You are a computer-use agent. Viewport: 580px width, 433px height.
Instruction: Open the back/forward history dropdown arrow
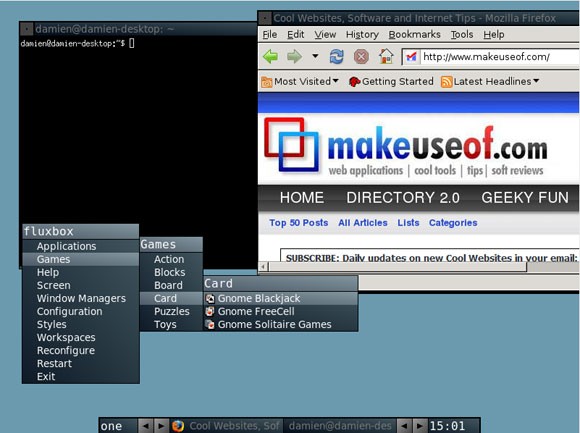pos(315,56)
